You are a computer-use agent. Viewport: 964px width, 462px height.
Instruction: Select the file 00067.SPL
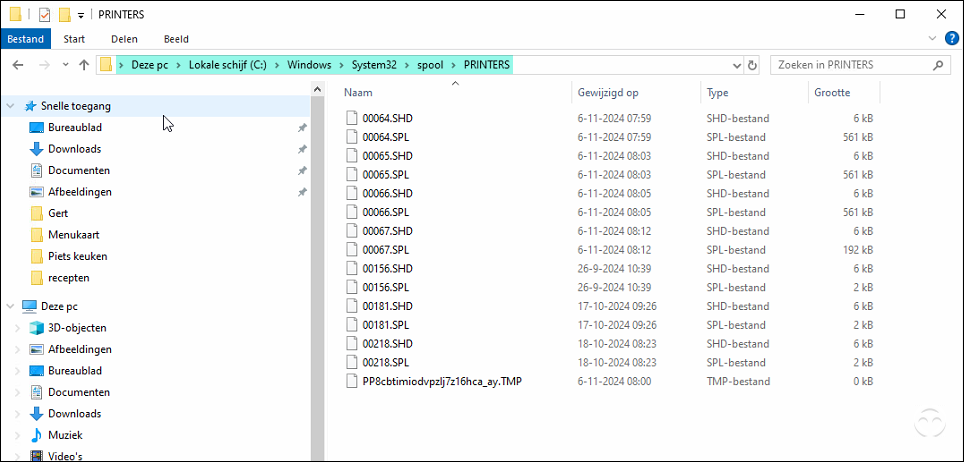[x=385, y=250]
